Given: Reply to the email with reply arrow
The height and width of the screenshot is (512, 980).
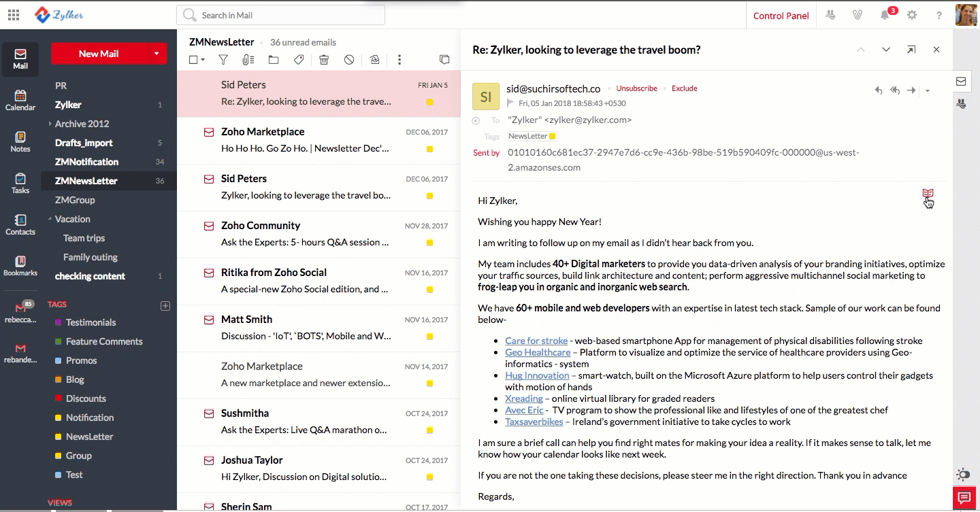Looking at the screenshot, I should click(x=879, y=90).
